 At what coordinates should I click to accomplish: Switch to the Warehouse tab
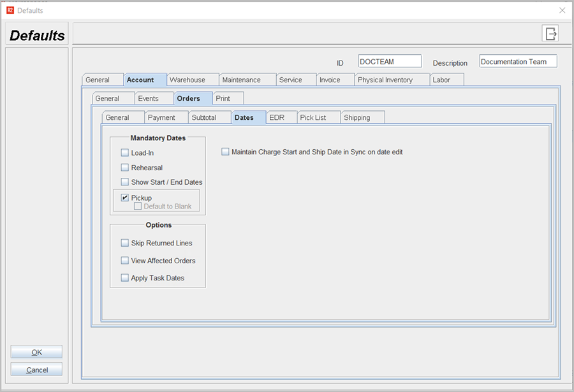coord(193,80)
